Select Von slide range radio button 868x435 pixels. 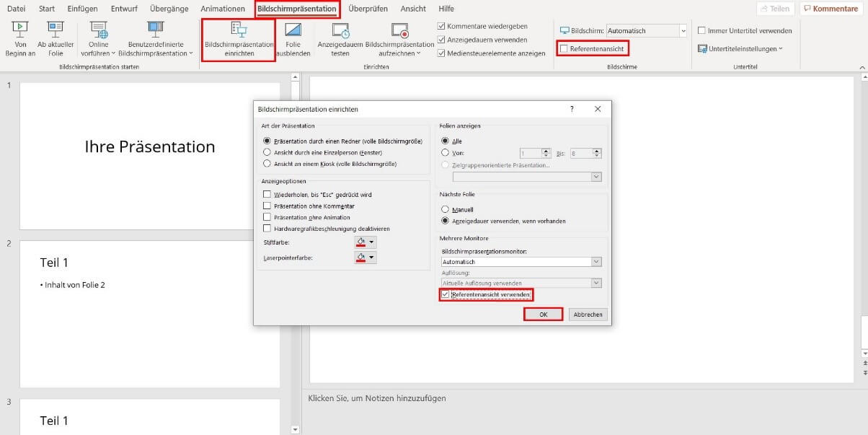point(445,153)
